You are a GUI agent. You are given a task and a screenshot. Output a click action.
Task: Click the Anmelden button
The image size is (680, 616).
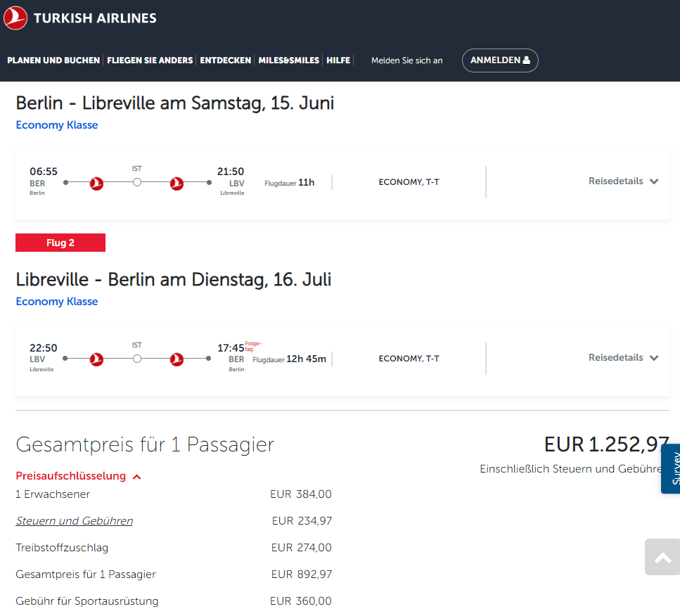[x=499, y=60]
